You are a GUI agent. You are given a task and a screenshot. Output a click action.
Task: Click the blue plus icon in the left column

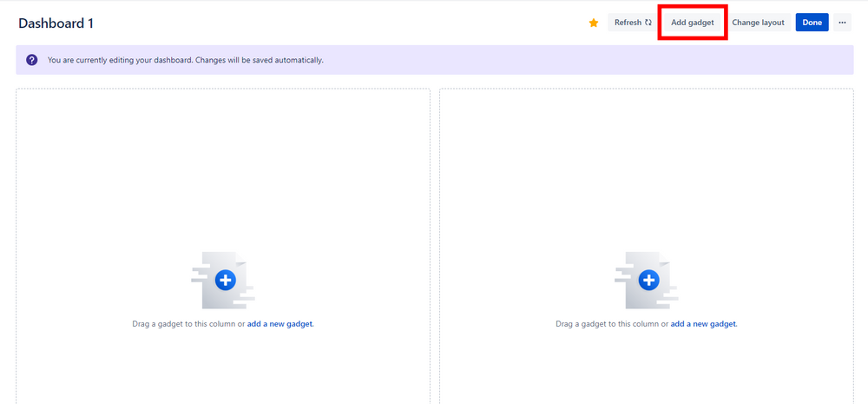pos(225,281)
